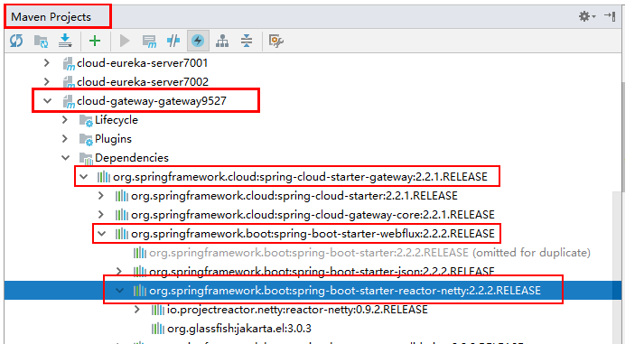Click library icon of spring-cloud-gateway-core
Screen dimensions: 644x344
122,215
